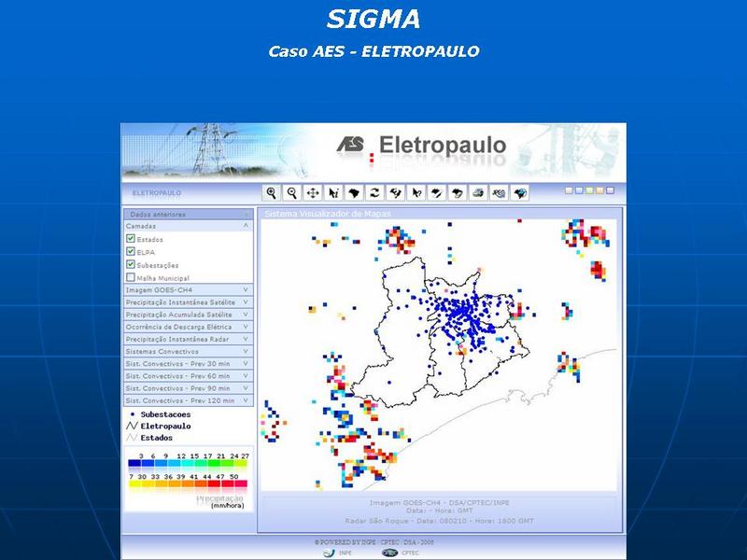Activate the pan (four-arrow) tool
The width and height of the screenshot is (747, 560).
tap(313, 193)
